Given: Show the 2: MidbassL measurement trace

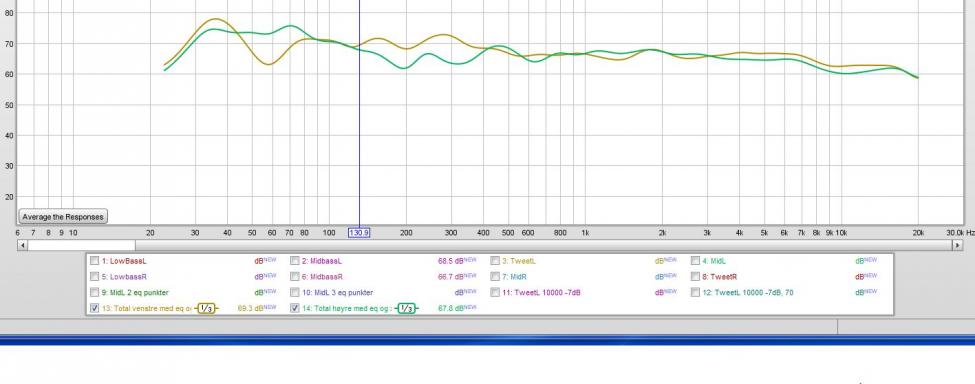Looking at the screenshot, I should [295, 261].
